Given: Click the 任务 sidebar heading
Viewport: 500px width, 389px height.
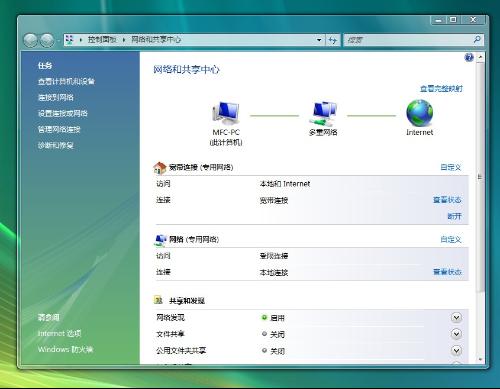Looking at the screenshot, I should click(x=45, y=65).
